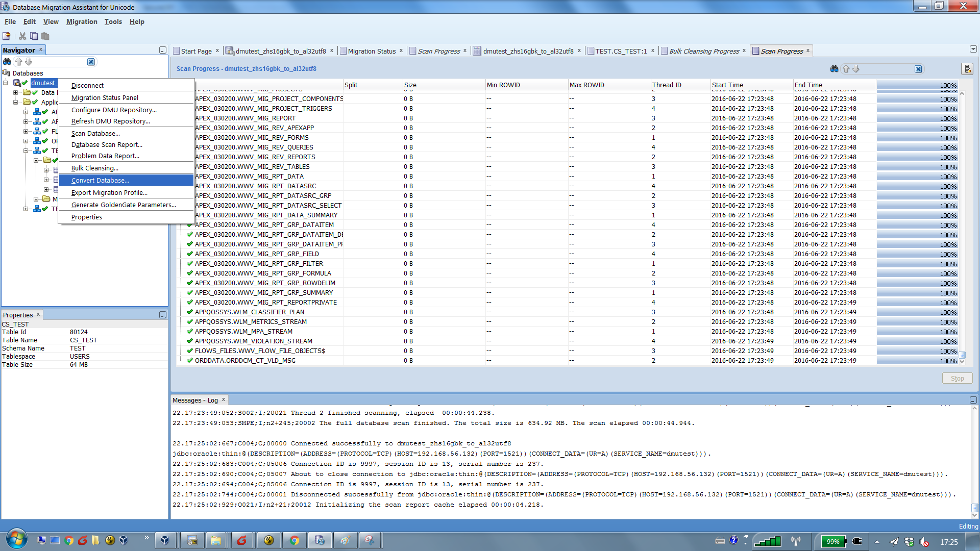Open the Tools menu
Screen dimensions: 980x551
click(x=113, y=21)
